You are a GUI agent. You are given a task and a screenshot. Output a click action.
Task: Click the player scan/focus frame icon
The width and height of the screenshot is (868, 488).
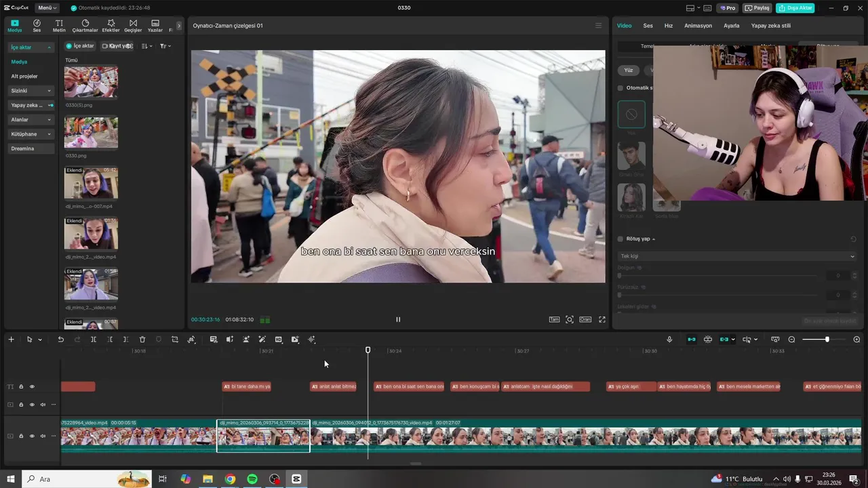[570, 319]
